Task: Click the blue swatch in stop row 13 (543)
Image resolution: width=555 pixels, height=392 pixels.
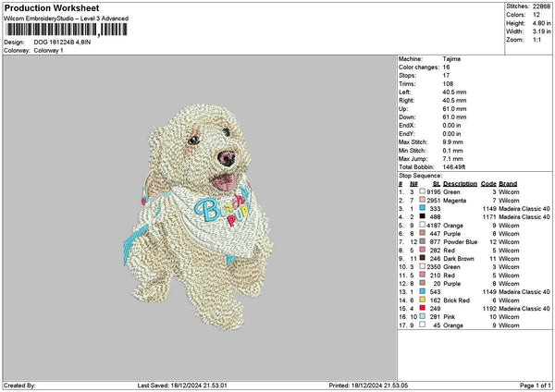Action: pyautogui.click(x=423, y=291)
